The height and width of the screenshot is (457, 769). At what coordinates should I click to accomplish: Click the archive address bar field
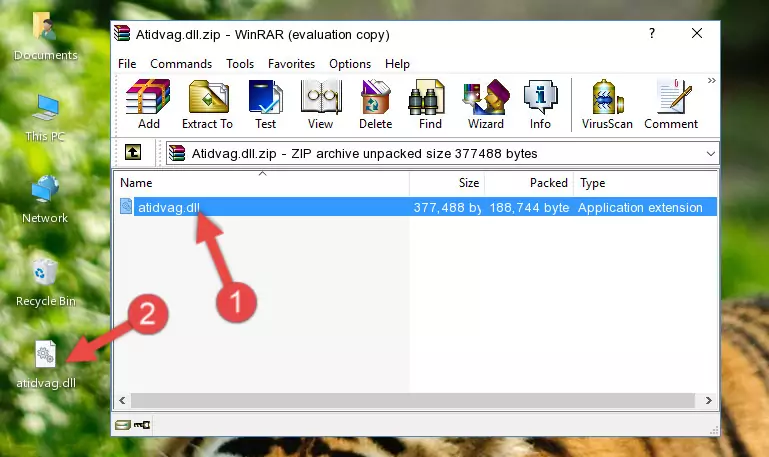point(442,153)
